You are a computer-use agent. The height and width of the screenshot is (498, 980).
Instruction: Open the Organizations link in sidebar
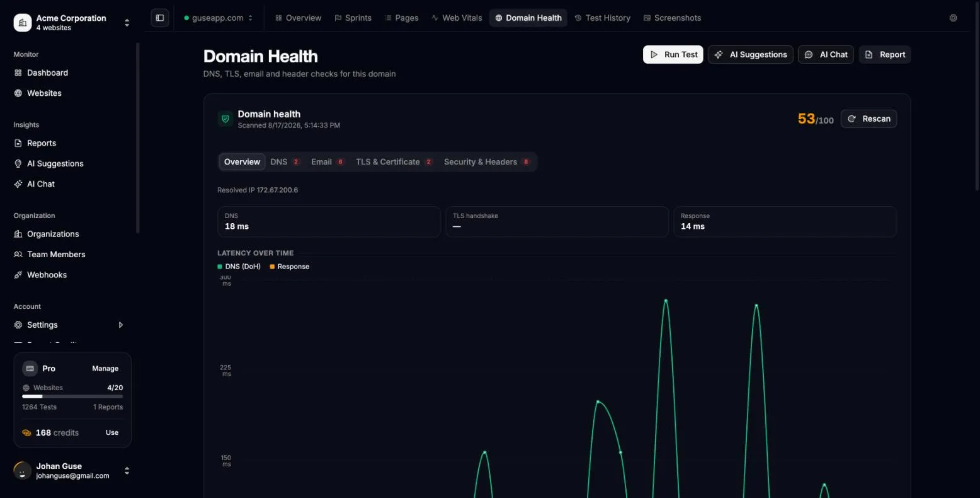[x=53, y=234]
